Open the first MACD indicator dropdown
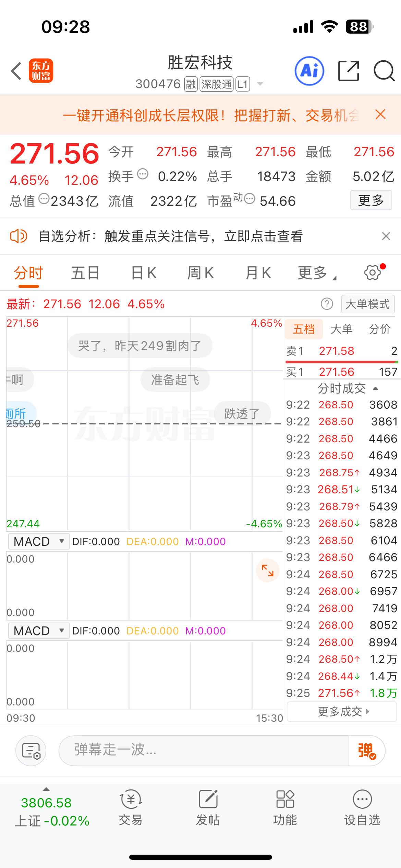The image size is (401, 868). (39, 541)
